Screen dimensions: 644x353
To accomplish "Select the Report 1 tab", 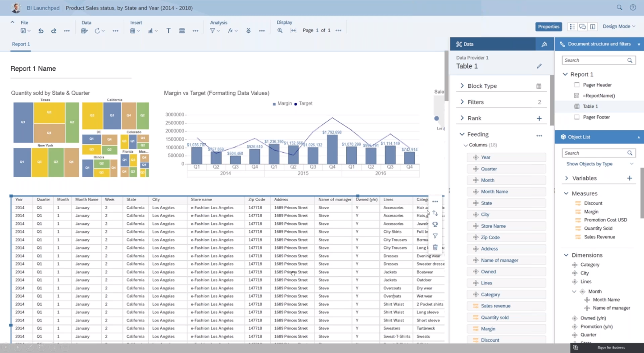I will [x=21, y=44].
